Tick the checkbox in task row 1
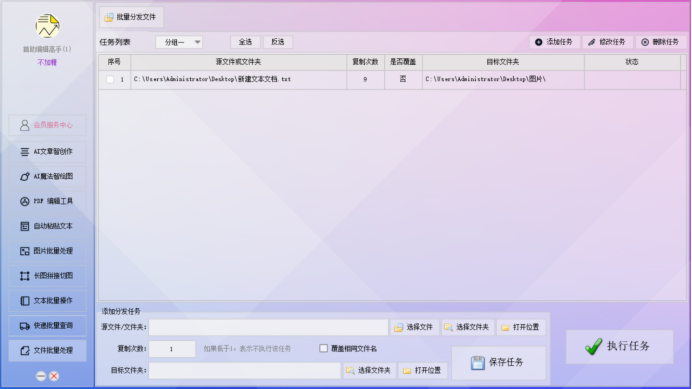Image resolution: width=692 pixels, height=389 pixels. click(110, 79)
